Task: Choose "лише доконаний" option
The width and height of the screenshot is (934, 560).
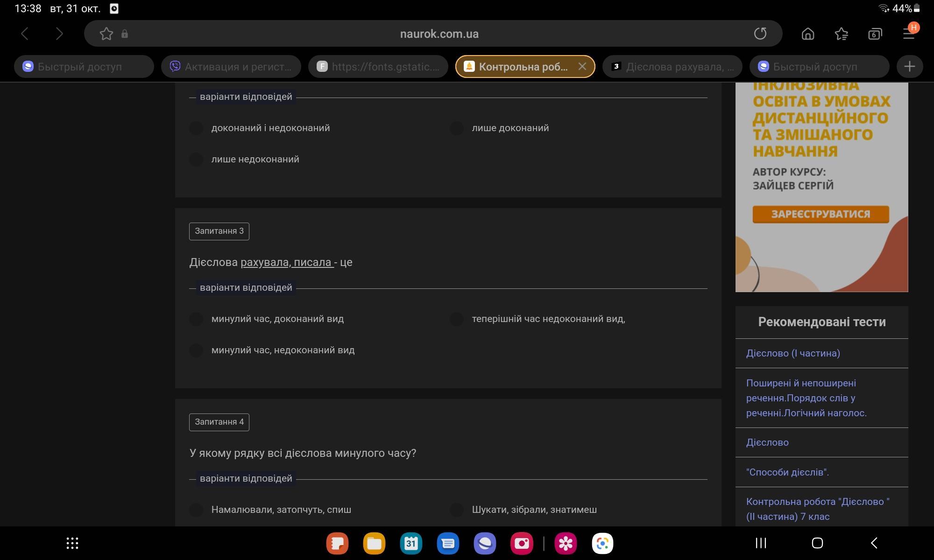Action: click(x=456, y=128)
